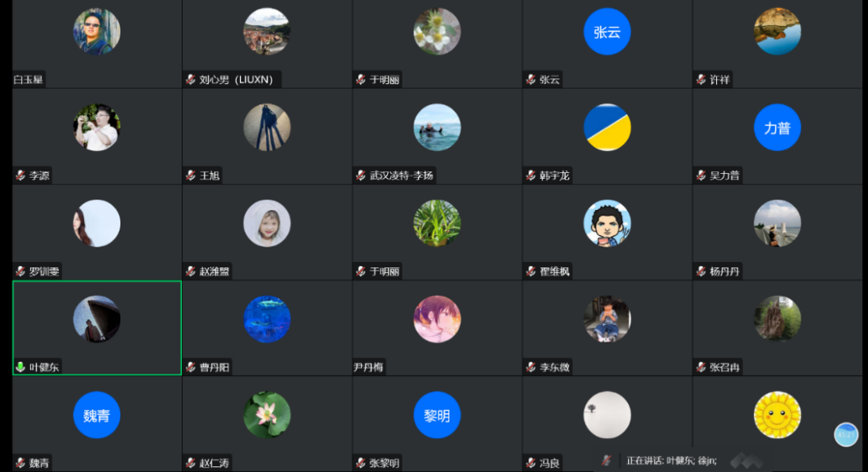Click the round blue floating timer bubble
The image size is (868, 472).
(x=846, y=434)
